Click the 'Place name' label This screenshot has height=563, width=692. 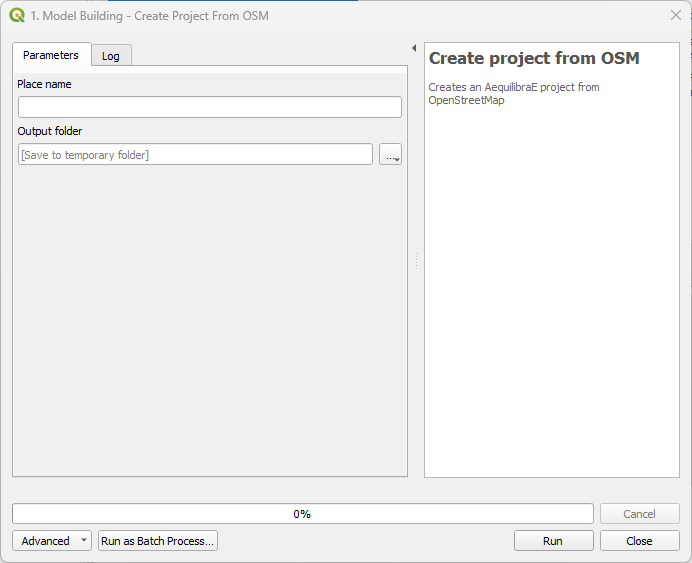coord(44,84)
